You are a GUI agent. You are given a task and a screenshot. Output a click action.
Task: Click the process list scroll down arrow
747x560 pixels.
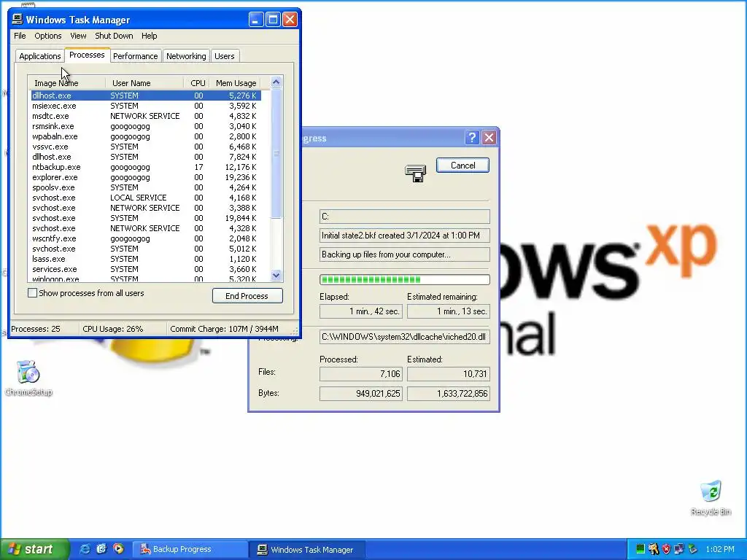(x=276, y=275)
